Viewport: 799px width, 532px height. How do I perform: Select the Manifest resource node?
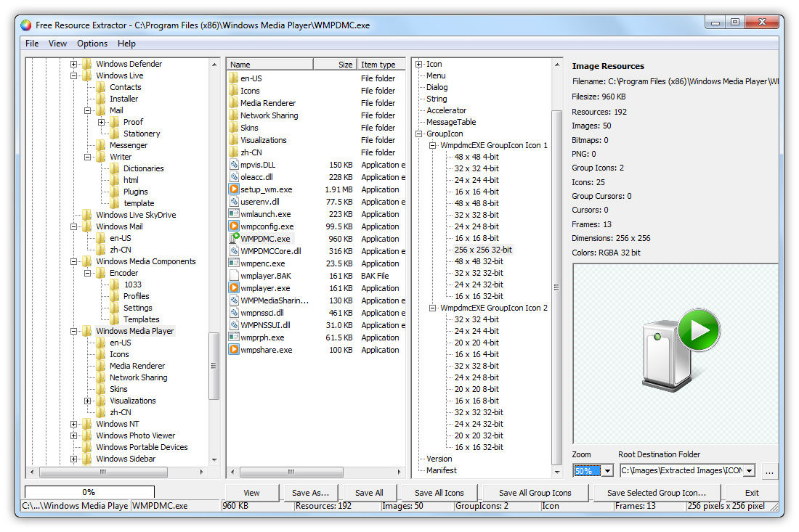[442, 470]
